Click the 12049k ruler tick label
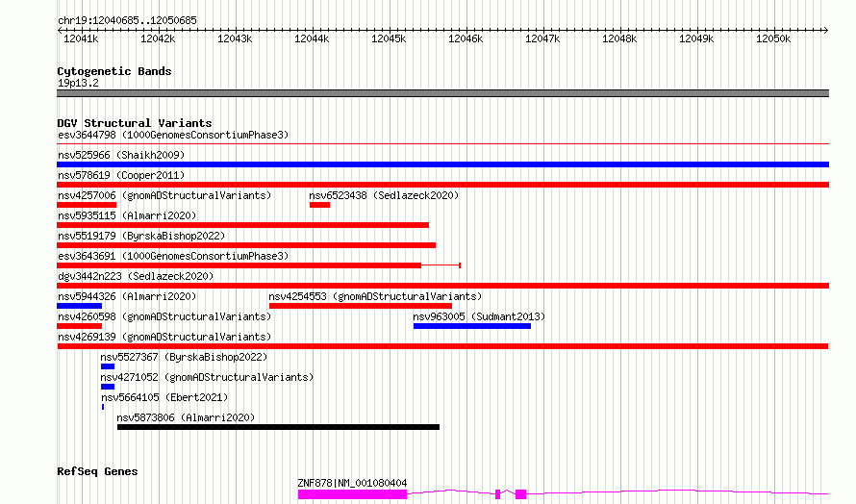 [696, 38]
